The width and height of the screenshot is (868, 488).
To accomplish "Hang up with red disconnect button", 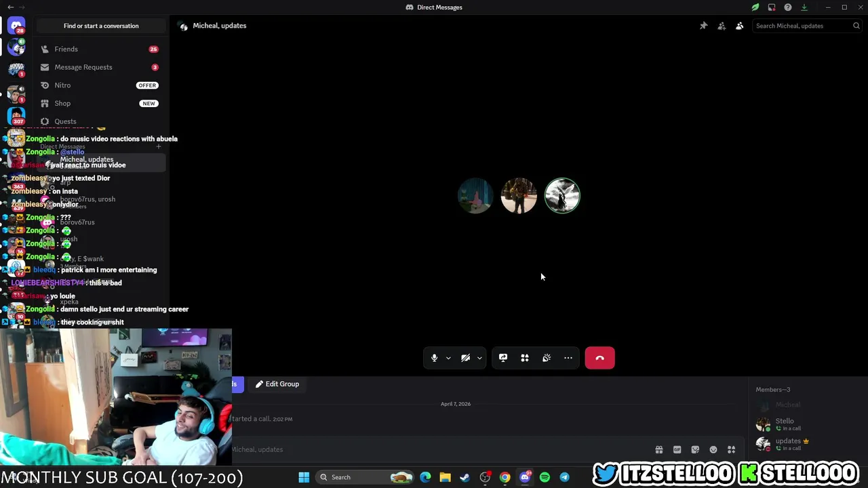I will (600, 358).
